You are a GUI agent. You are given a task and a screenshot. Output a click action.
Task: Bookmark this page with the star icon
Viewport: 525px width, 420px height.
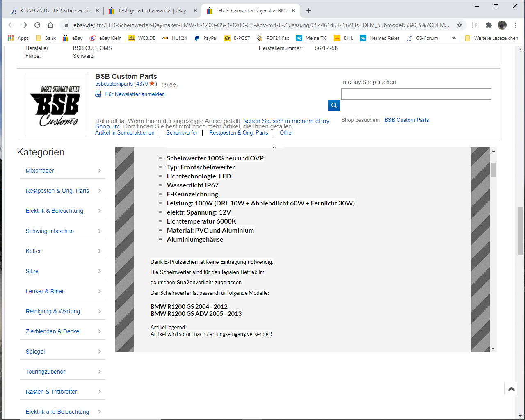tap(459, 25)
